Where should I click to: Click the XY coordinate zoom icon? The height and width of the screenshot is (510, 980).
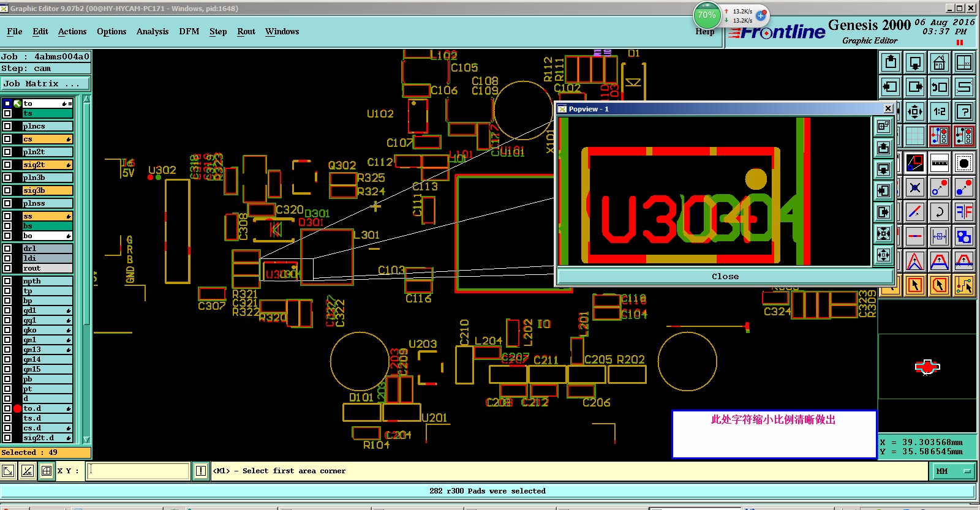964,62
